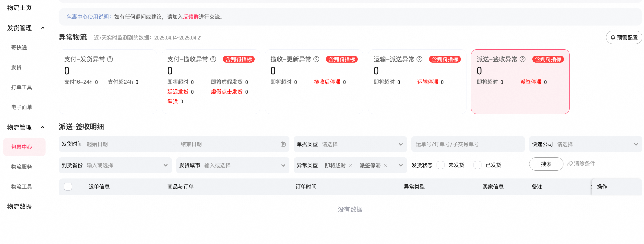Screen dimensions: 644x244
Task: Remove the 派签停滞 filter tag
Action: tap(385, 165)
